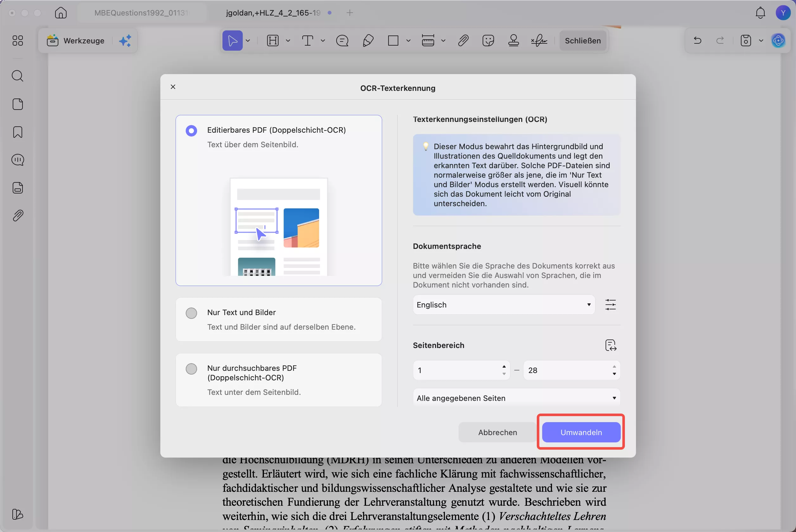Expand text tool dropdown arrow
796x532 pixels.
(x=323, y=41)
